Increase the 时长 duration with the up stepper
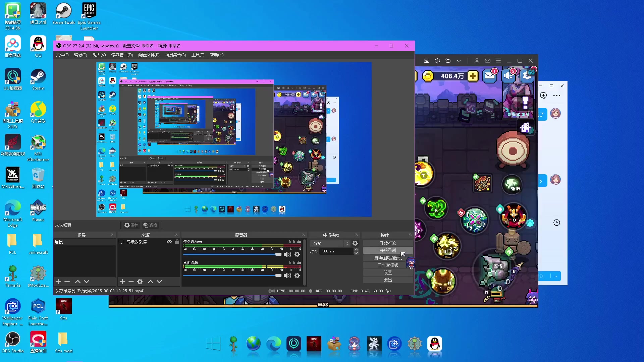The image size is (644, 362). tap(356, 249)
